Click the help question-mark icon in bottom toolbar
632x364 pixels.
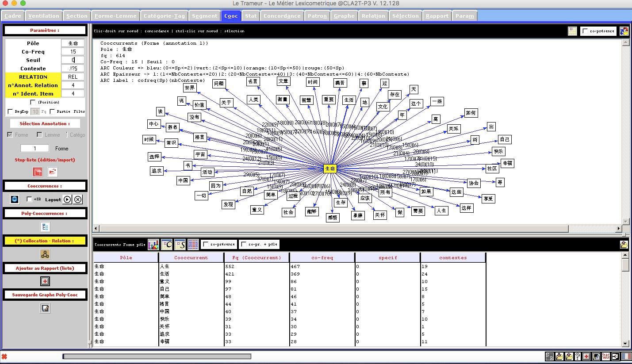[x=578, y=356]
